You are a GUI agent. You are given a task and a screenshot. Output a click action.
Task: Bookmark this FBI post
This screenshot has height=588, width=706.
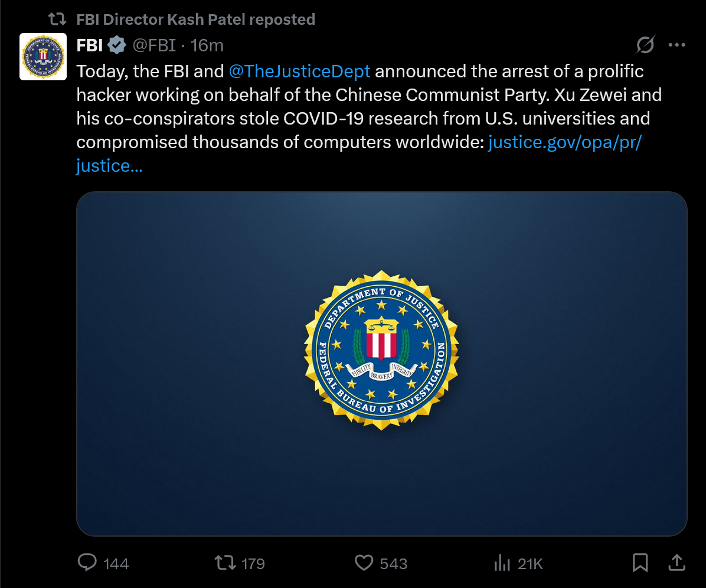click(x=640, y=563)
